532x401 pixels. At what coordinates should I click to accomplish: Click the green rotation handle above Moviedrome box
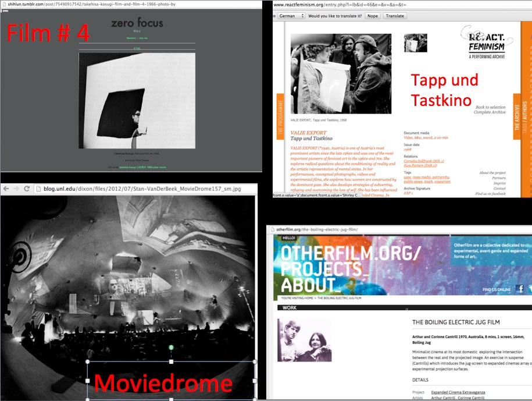coord(172,347)
